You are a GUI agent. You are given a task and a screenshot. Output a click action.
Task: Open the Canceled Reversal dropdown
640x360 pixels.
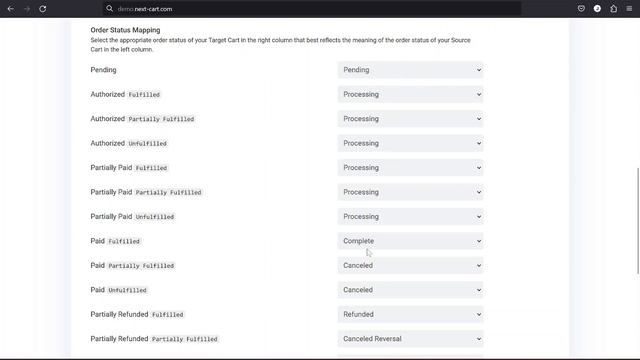(410, 339)
